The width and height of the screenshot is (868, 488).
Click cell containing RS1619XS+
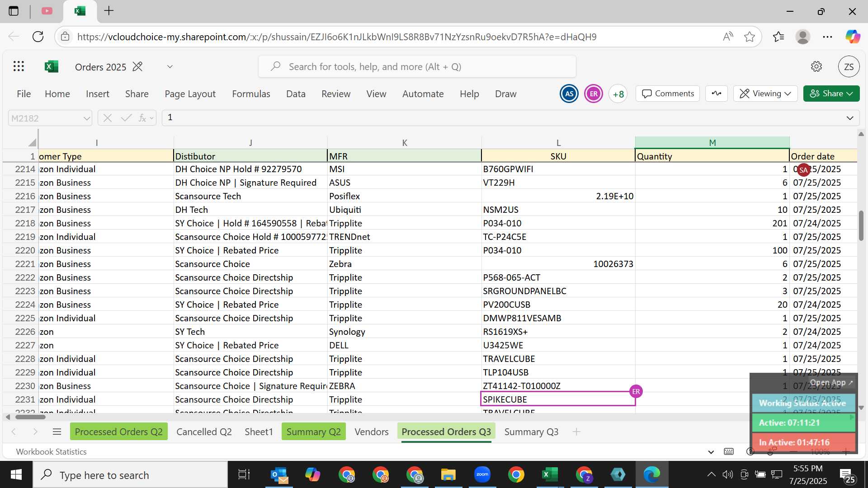[x=558, y=332]
